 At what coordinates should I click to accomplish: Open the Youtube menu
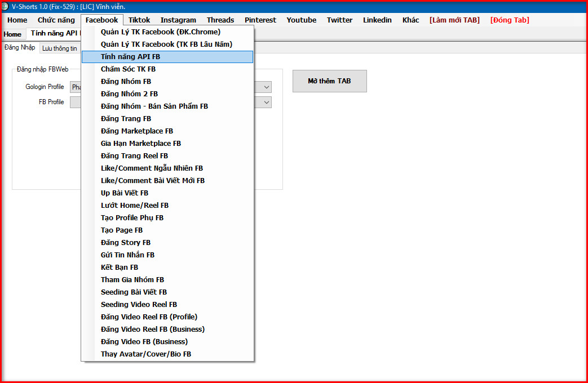[301, 20]
